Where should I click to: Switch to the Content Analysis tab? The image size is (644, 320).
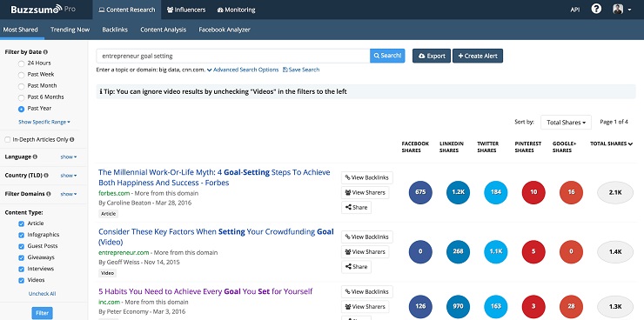[163, 30]
